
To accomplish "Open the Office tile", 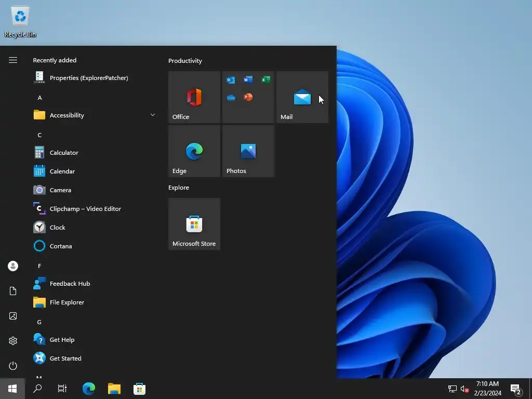I will pos(194,97).
